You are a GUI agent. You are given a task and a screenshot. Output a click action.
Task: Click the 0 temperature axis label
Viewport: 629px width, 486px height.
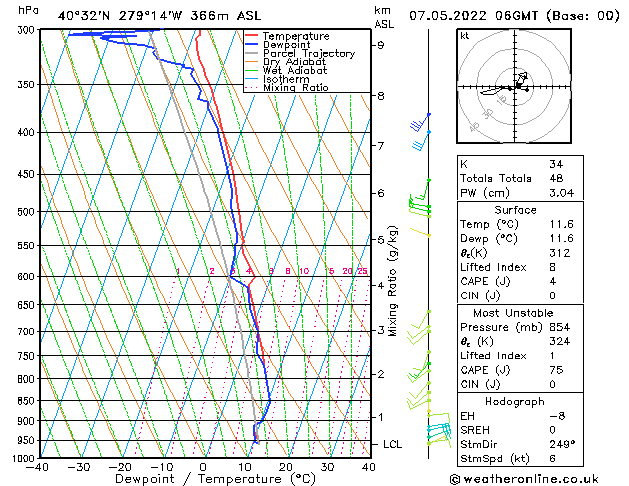pyautogui.click(x=203, y=467)
